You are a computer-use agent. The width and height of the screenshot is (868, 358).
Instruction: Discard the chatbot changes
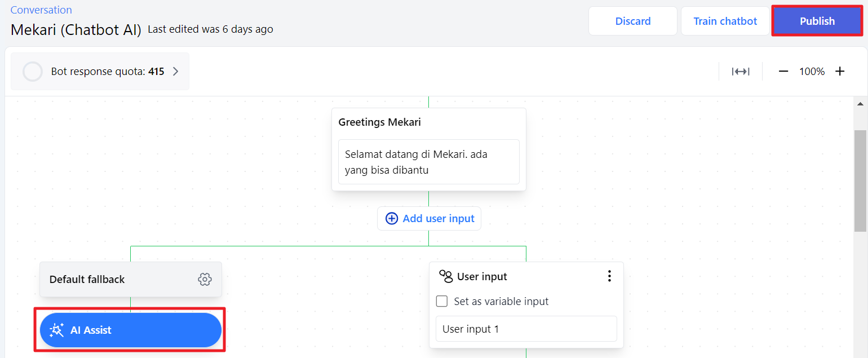click(x=632, y=21)
